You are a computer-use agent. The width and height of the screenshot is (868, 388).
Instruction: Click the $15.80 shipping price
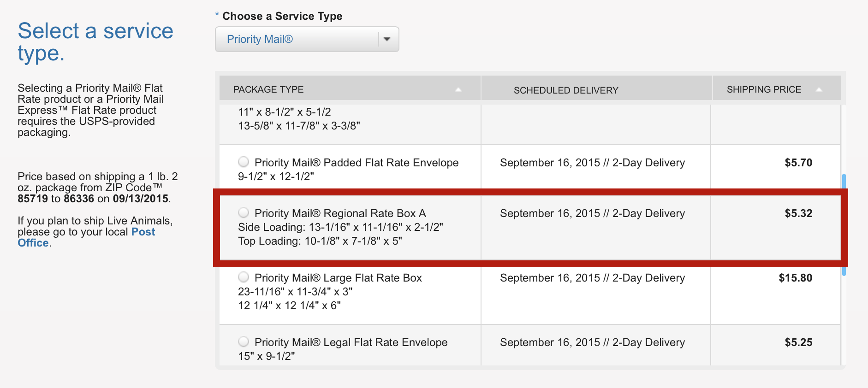[x=796, y=278]
